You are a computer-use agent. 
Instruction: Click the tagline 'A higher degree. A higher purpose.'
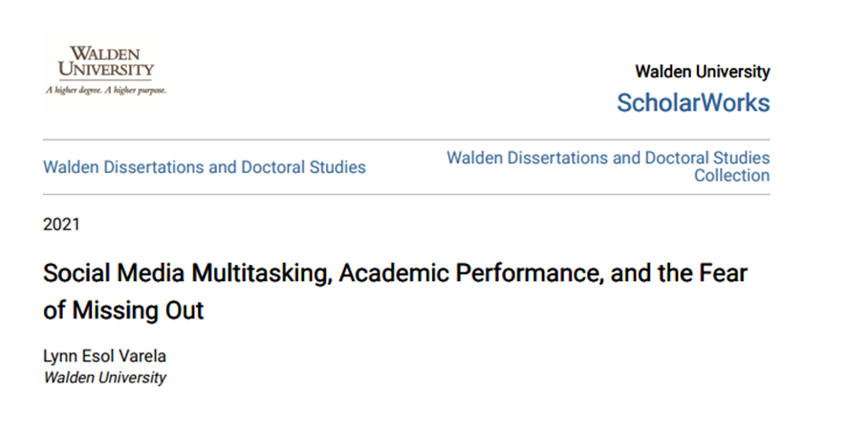coord(106,90)
